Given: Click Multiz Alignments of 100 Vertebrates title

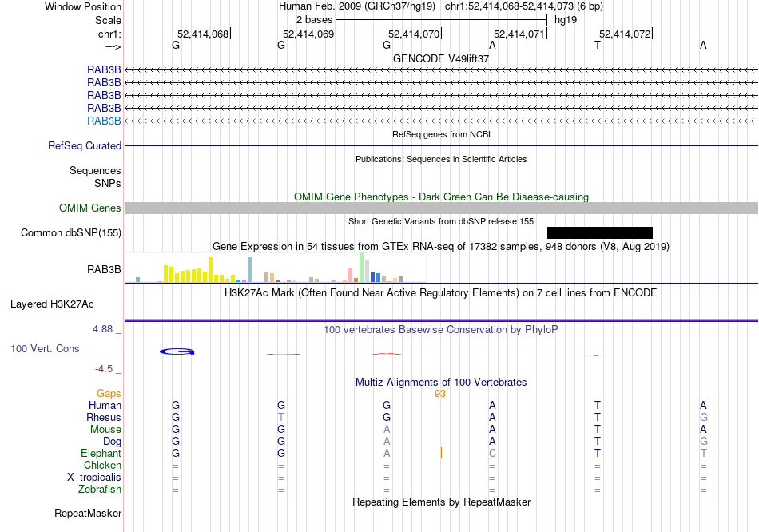Looking at the screenshot, I should 441,383.
